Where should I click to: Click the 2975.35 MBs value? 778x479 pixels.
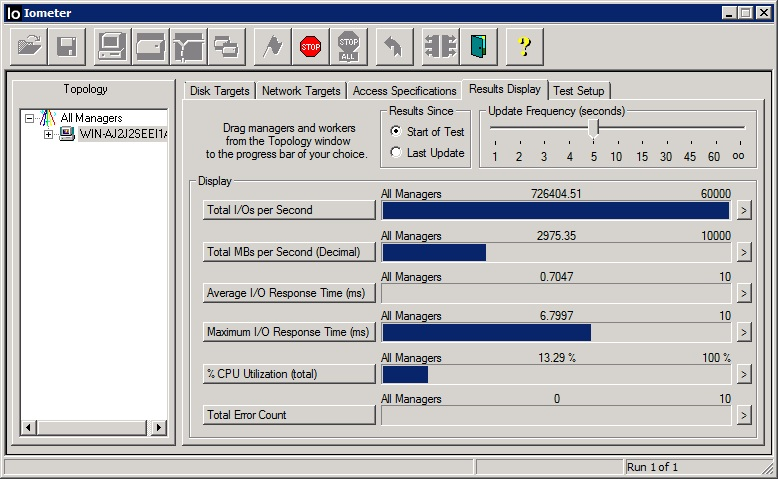(556, 236)
